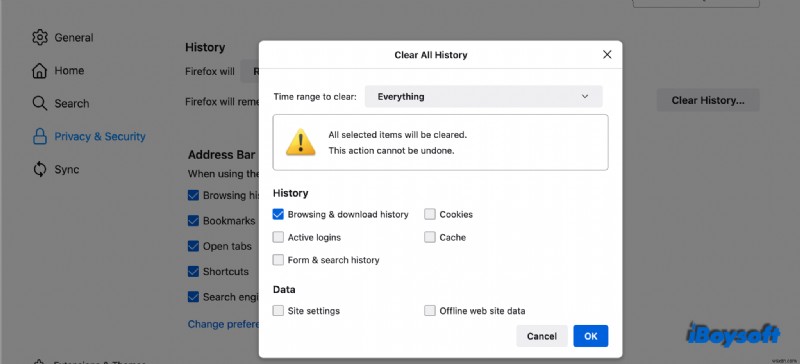
Task: Toggle the Open tabs checkbox
Action: click(x=193, y=246)
